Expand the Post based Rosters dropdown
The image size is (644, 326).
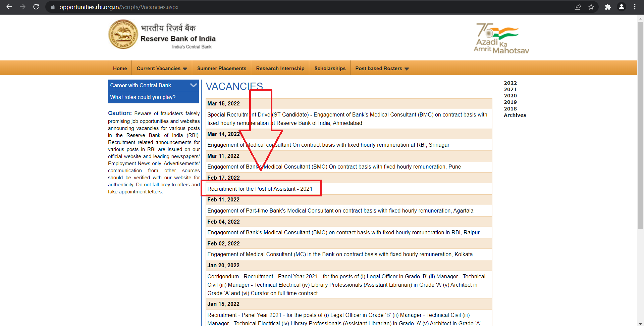tap(382, 68)
